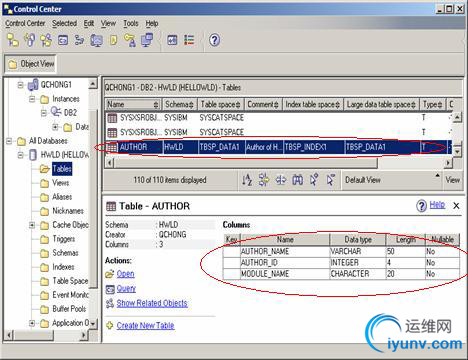468x360 pixels.
Task: Click the filter icon beside sort icon
Action: (264, 180)
